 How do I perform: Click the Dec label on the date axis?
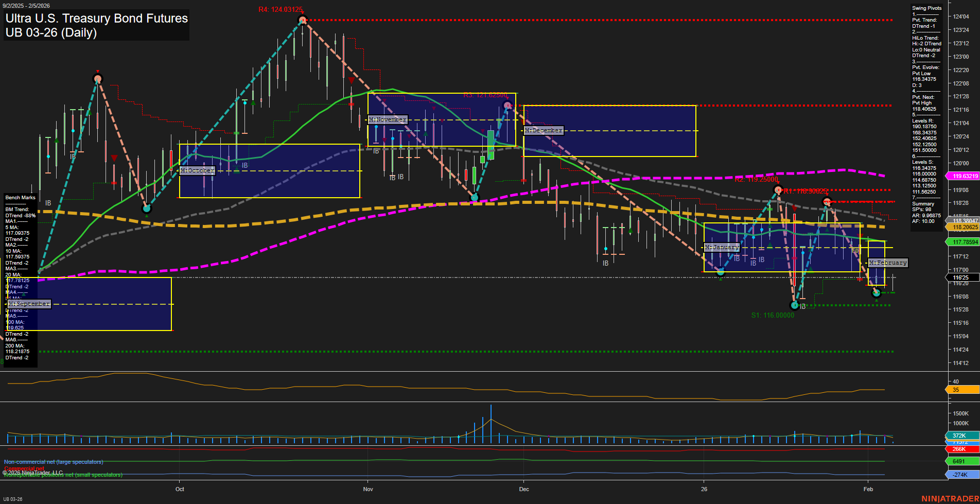(x=524, y=489)
